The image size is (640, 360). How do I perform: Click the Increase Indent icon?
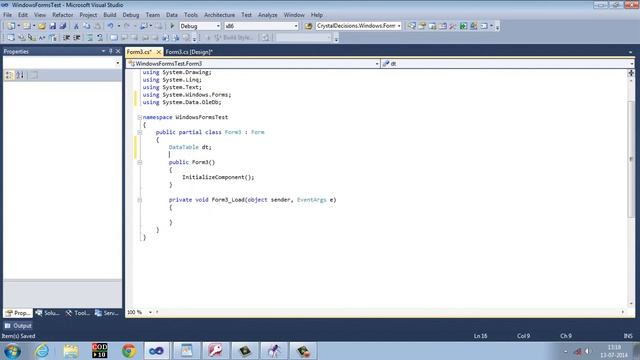pyautogui.click(x=76, y=38)
